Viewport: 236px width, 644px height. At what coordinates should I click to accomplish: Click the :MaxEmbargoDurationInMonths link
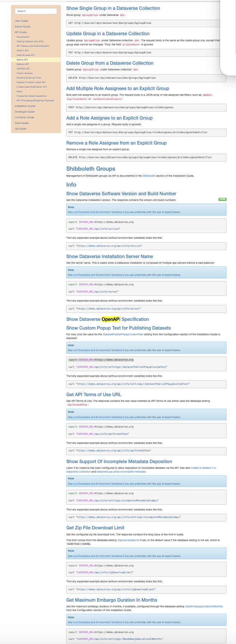click(x=204, y=606)
